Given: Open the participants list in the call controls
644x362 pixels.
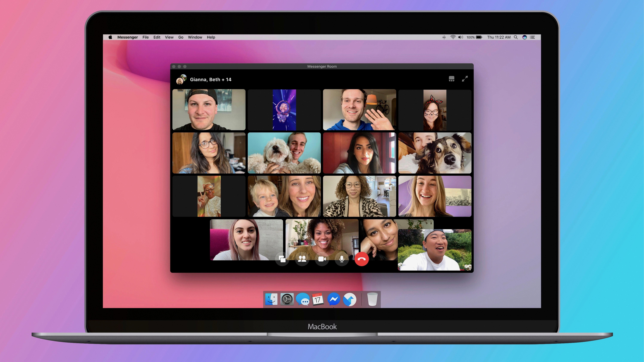Looking at the screenshot, I should (x=302, y=259).
